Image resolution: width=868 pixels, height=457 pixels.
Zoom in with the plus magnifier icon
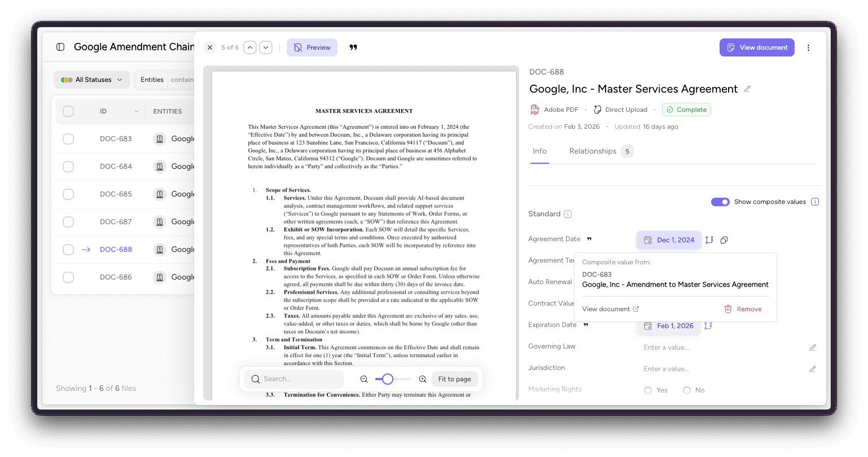[423, 379]
